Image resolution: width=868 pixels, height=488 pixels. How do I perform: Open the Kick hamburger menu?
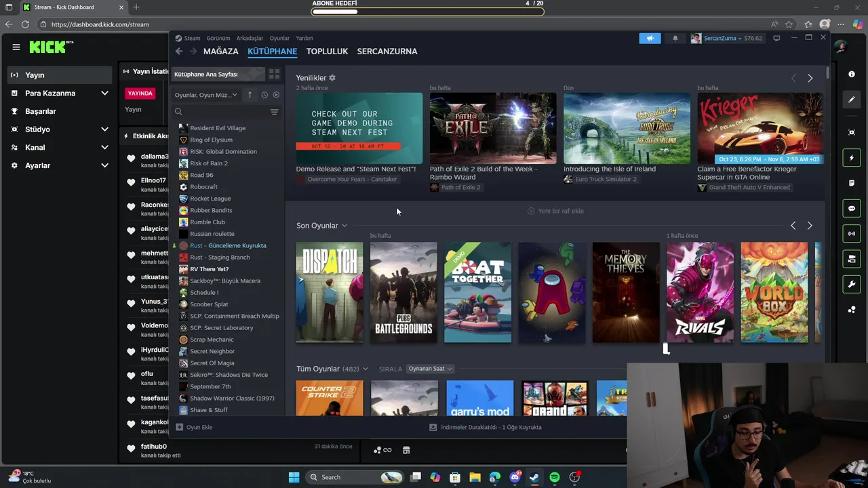[x=16, y=47]
